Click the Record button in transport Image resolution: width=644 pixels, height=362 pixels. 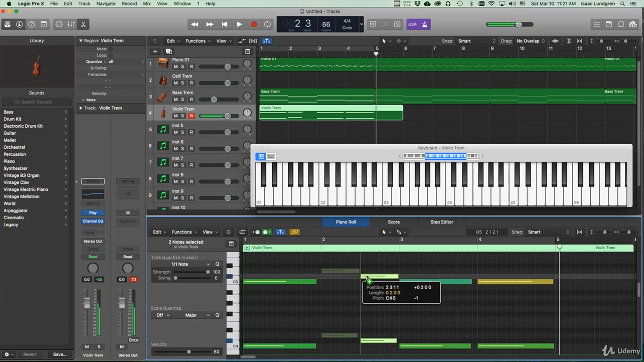click(x=254, y=24)
